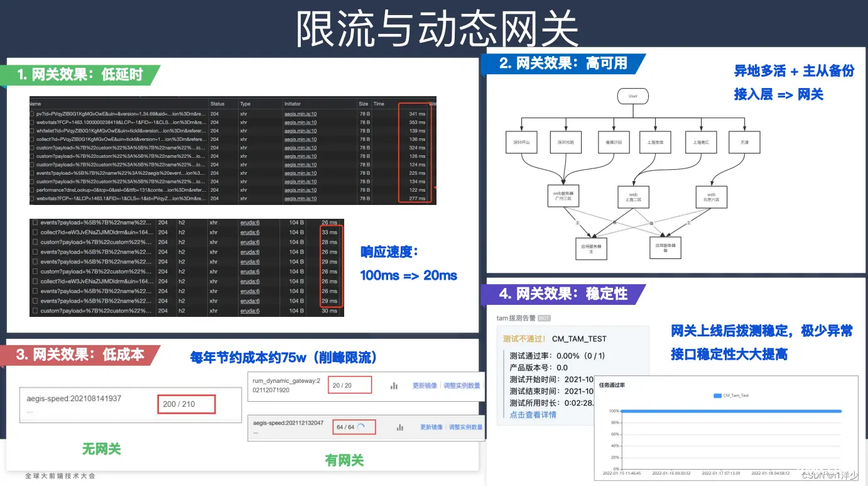Screen dimensions: 868x486
Task: Click the 341 ms time cell
Action: (417, 114)
